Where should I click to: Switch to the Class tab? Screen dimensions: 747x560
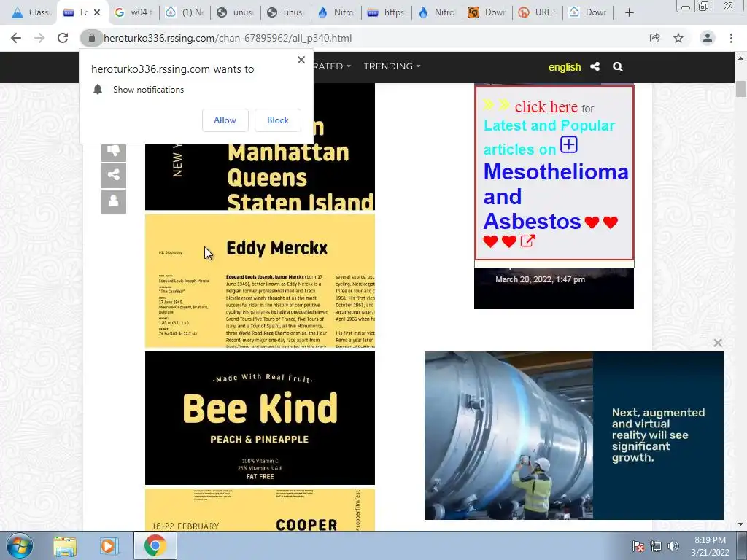point(31,12)
